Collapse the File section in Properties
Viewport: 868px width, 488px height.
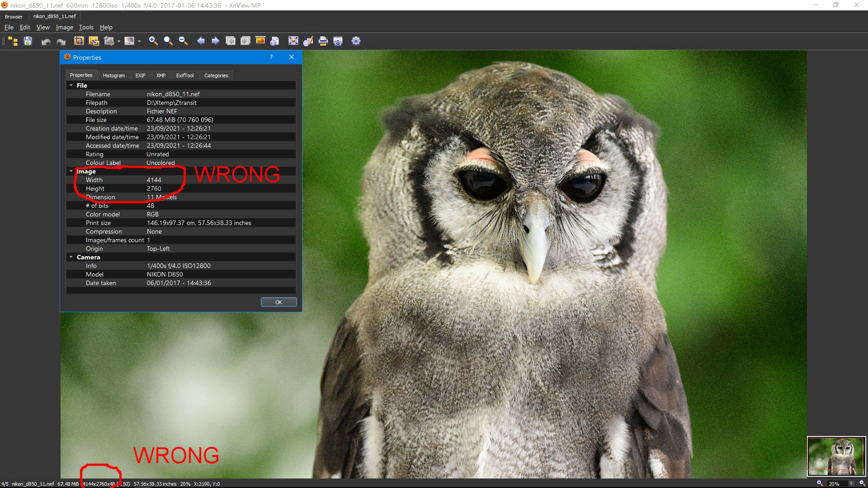click(x=71, y=85)
